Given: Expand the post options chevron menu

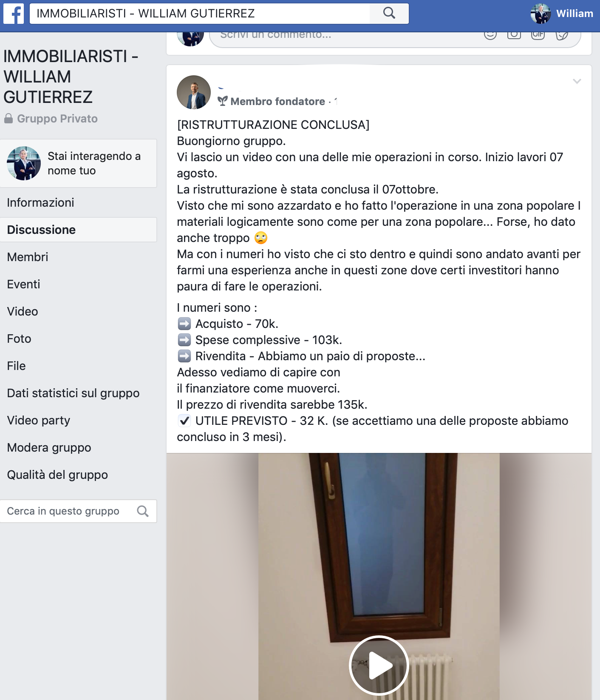Looking at the screenshot, I should coord(577,81).
